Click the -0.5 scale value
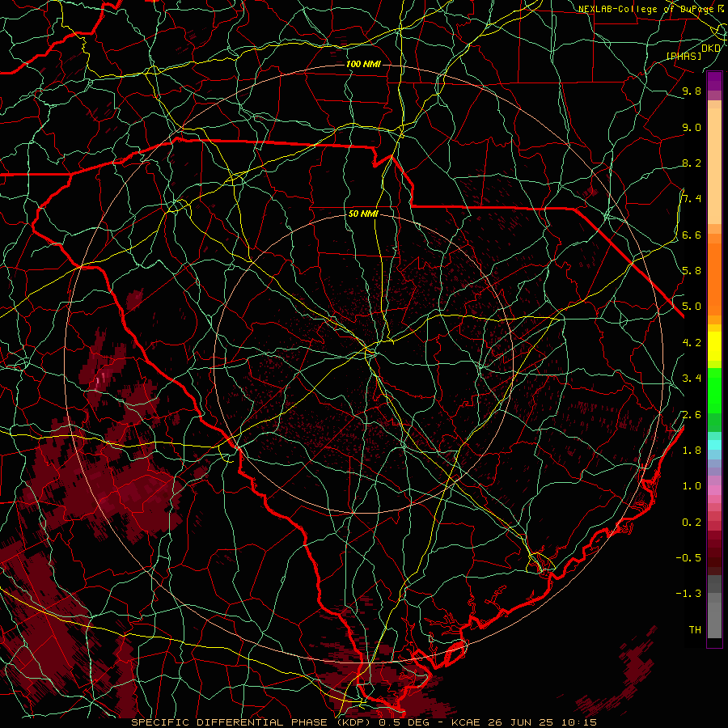Screen dimensions: 728x728 click(688, 558)
